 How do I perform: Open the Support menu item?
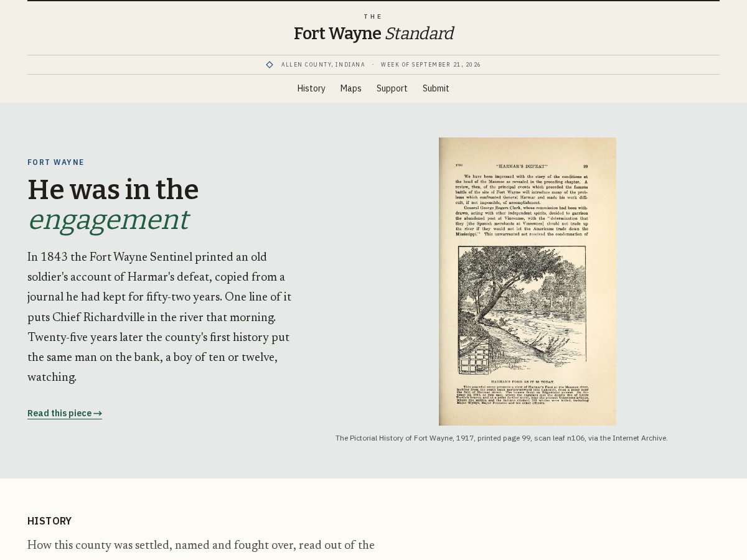(x=392, y=88)
